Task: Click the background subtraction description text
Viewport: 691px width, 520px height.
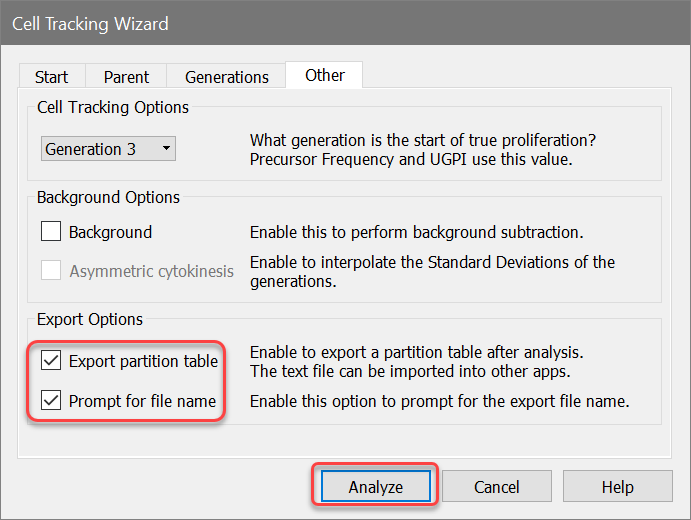Action: coord(416,232)
